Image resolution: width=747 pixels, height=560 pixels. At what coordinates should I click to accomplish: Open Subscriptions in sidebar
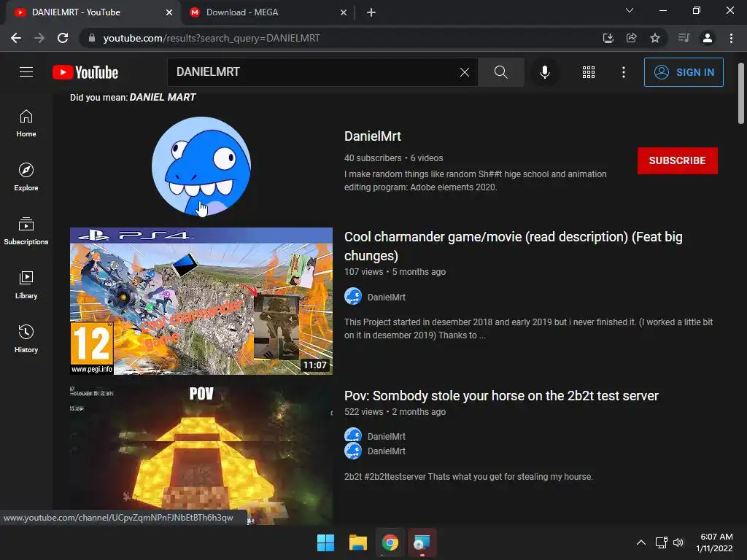coord(26,231)
